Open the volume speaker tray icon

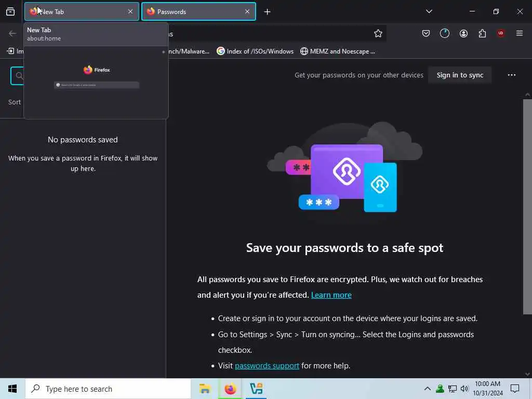(x=464, y=389)
